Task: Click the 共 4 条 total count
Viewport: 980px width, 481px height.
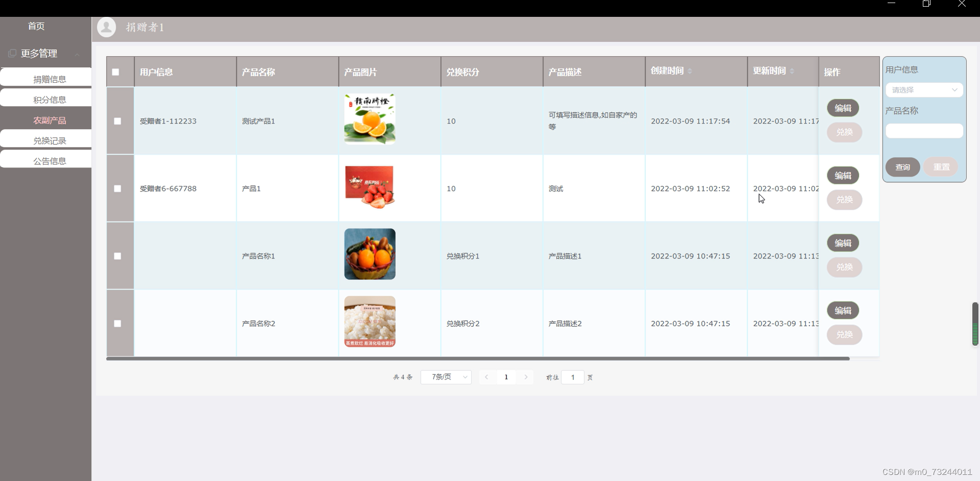Action: click(403, 377)
